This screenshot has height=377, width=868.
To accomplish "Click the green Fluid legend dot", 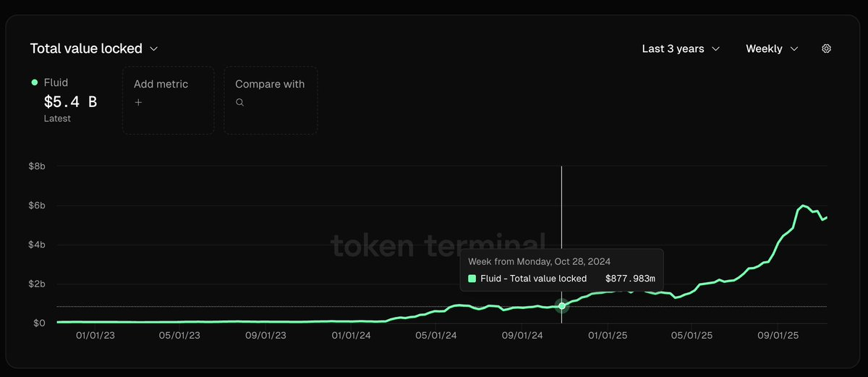I will tap(35, 82).
